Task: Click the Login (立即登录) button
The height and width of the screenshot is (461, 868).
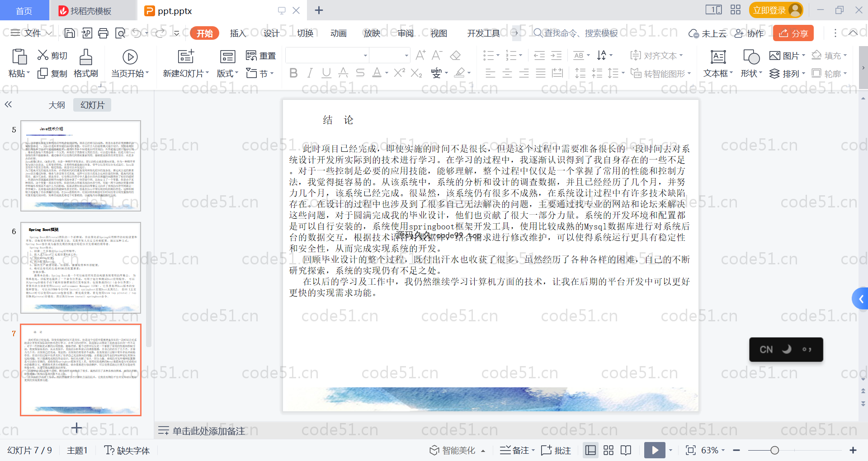Action: coord(776,10)
